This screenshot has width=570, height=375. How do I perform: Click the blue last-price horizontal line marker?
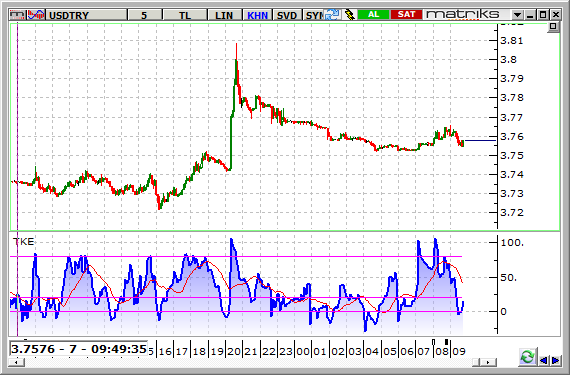tap(481, 140)
